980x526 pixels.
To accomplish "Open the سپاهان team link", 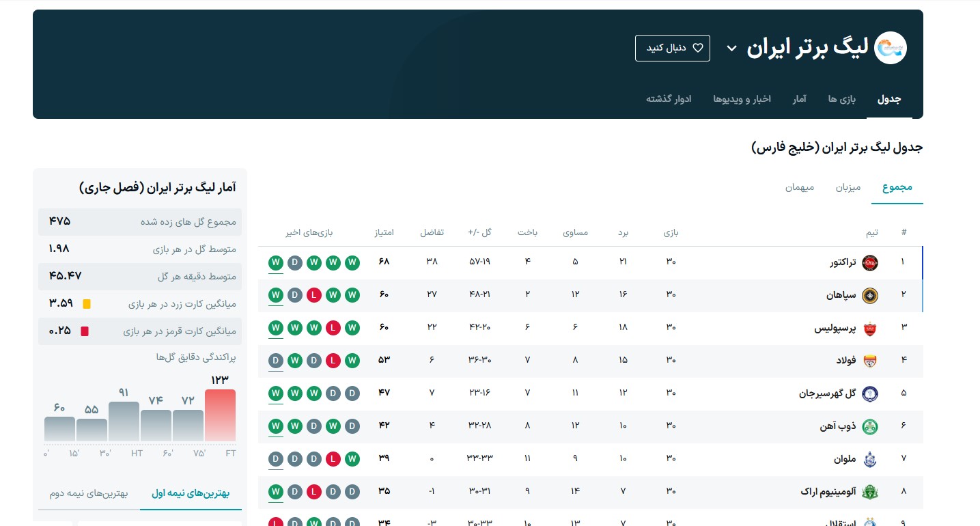I will (841, 295).
